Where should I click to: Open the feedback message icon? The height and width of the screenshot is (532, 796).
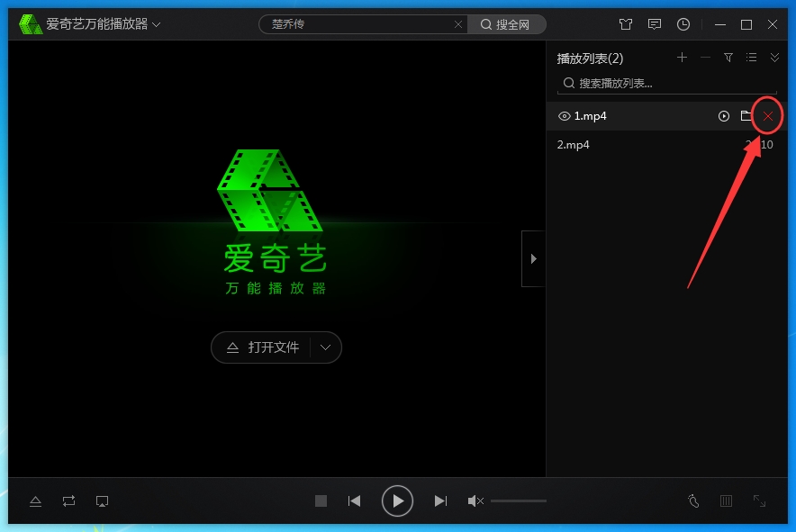point(655,24)
